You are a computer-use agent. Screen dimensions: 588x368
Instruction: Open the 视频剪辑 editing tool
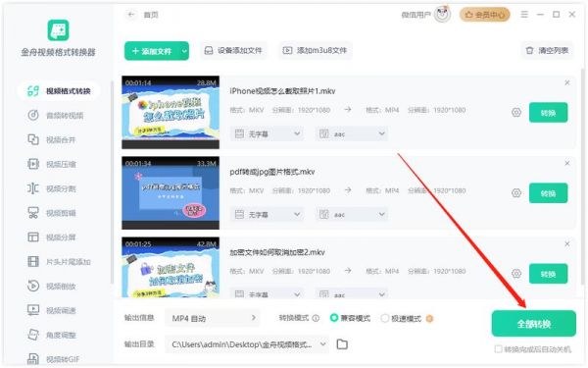pyautogui.click(x=52, y=213)
